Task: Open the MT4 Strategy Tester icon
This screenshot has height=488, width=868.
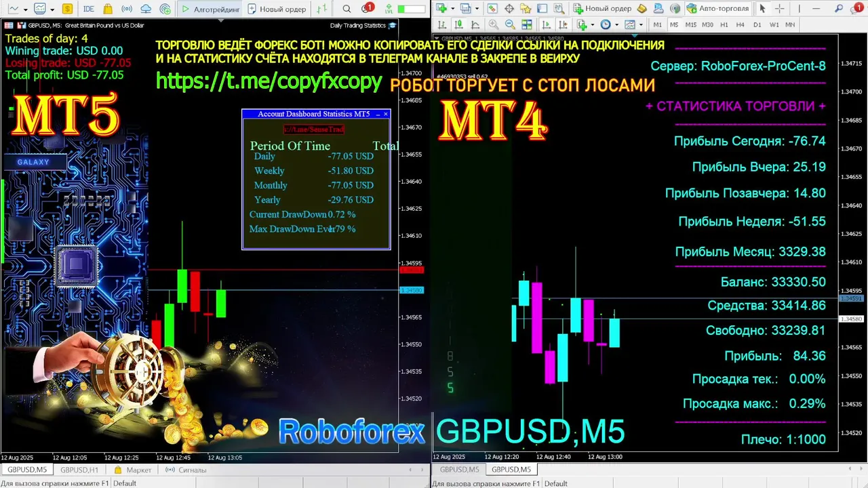Action: (559, 9)
